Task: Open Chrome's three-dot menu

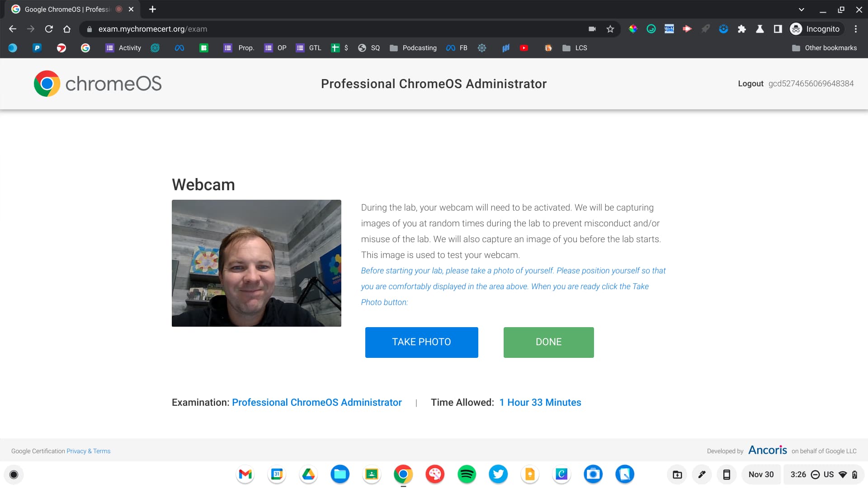Action: tap(856, 29)
